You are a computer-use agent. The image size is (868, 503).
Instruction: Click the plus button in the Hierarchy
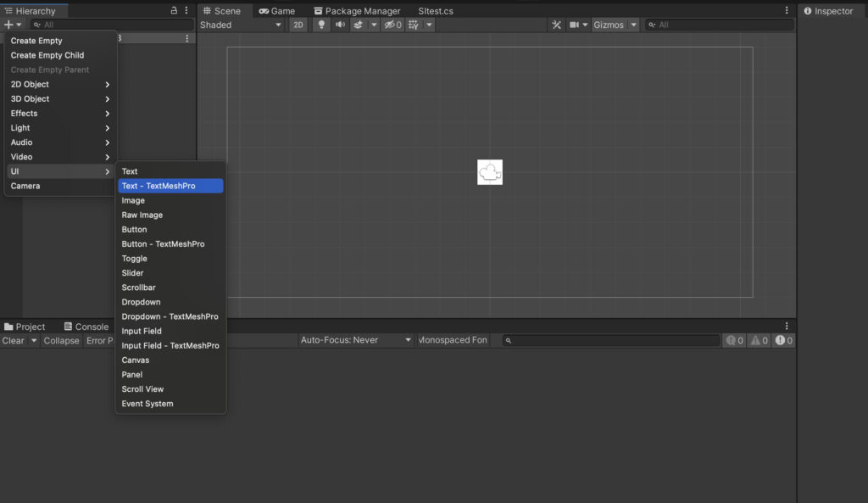coord(7,24)
